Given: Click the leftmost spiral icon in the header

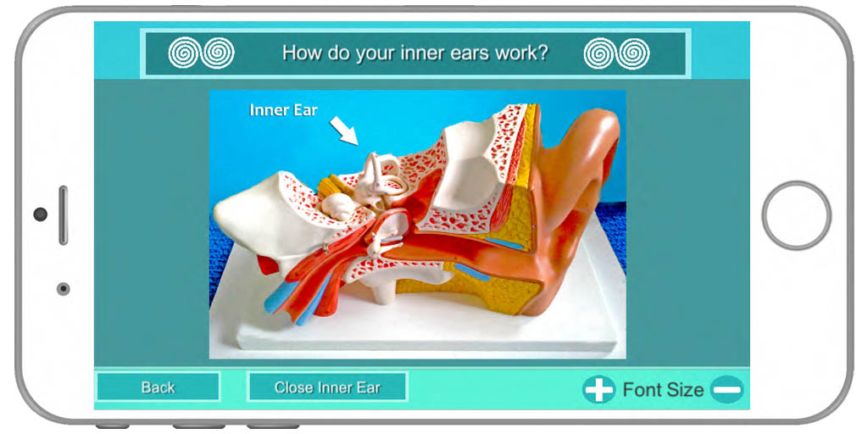Looking at the screenshot, I should point(184,53).
